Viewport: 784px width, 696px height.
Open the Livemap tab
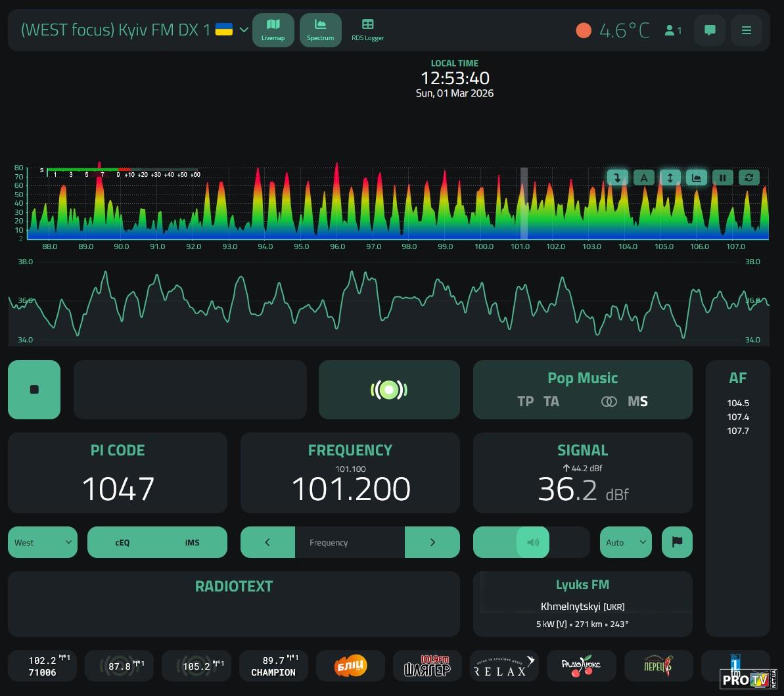click(x=273, y=30)
